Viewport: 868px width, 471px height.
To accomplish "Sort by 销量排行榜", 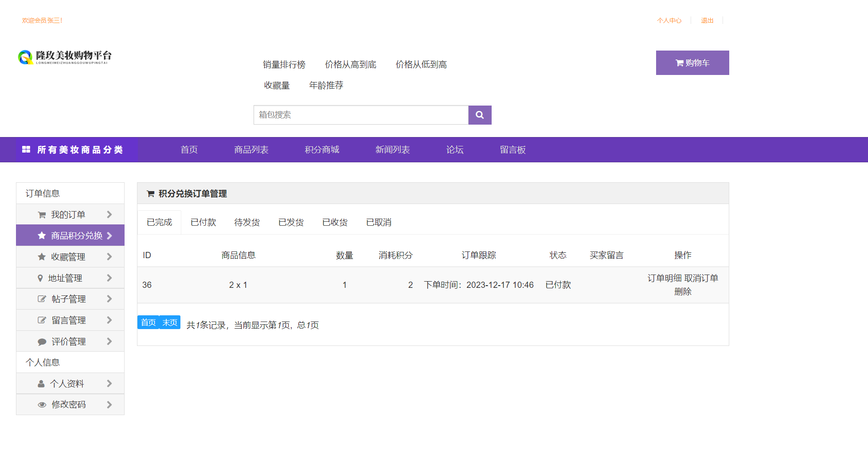I will (x=284, y=65).
